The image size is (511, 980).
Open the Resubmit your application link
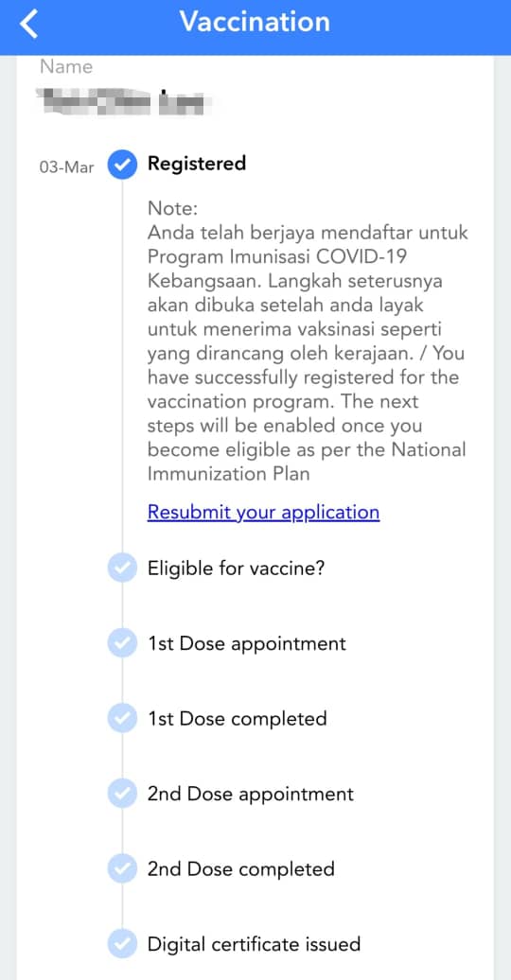263,512
